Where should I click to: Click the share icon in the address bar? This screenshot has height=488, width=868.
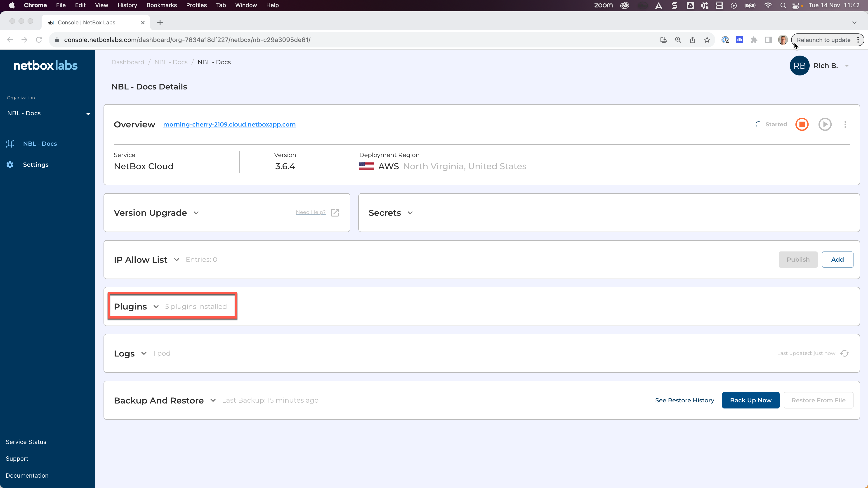pyautogui.click(x=692, y=40)
